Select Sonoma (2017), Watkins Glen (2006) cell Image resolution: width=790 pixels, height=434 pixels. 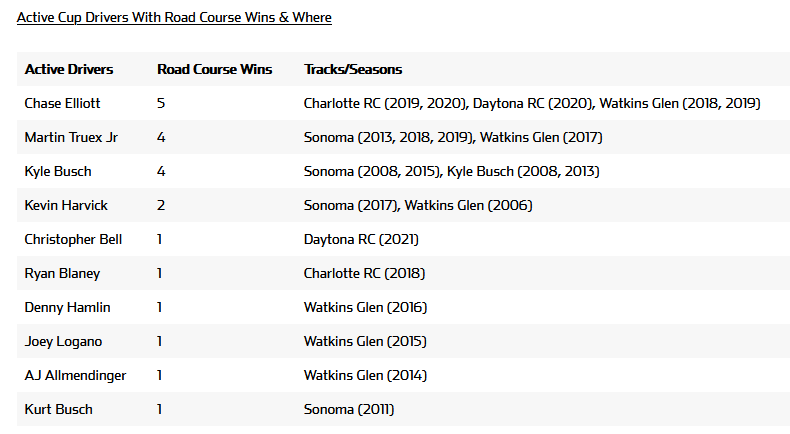(418, 205)
